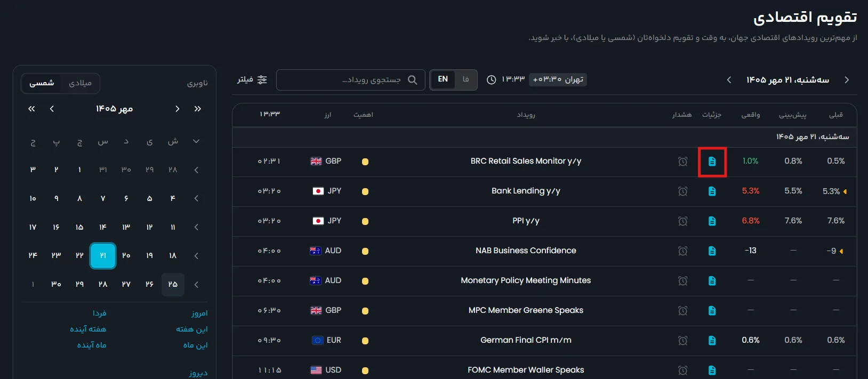Select the امروز quick link

(199, 313)
